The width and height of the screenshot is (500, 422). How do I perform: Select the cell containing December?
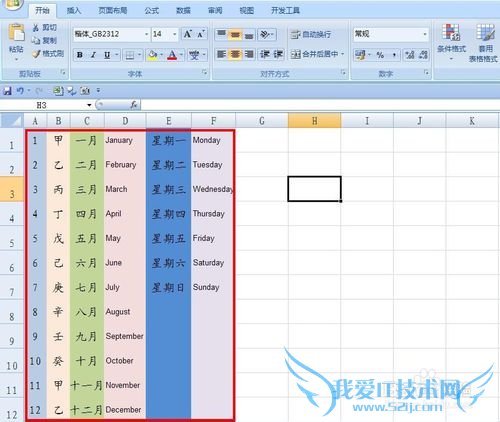[x=125, y=409]
